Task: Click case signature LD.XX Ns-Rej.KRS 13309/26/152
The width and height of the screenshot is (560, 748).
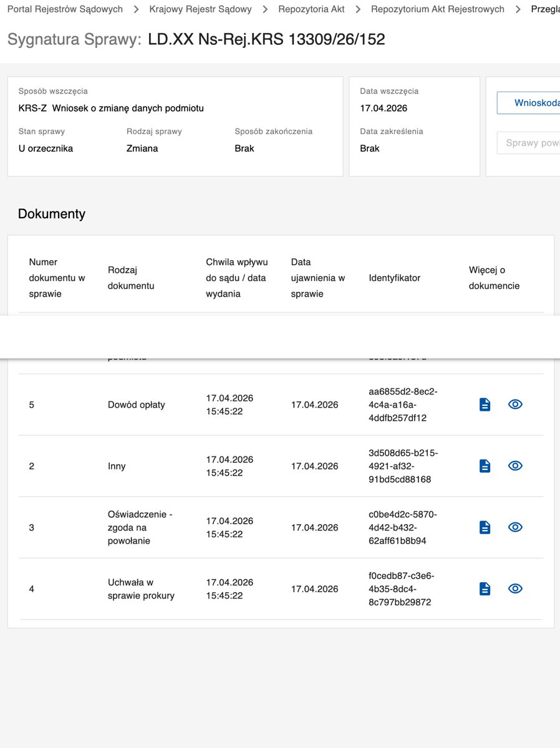Action: point(266,40)
